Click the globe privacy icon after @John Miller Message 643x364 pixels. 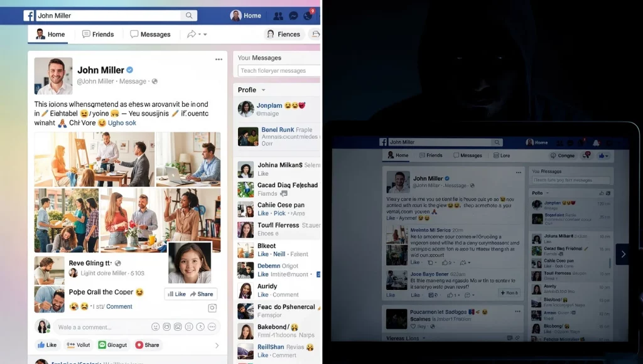(154, 81)
